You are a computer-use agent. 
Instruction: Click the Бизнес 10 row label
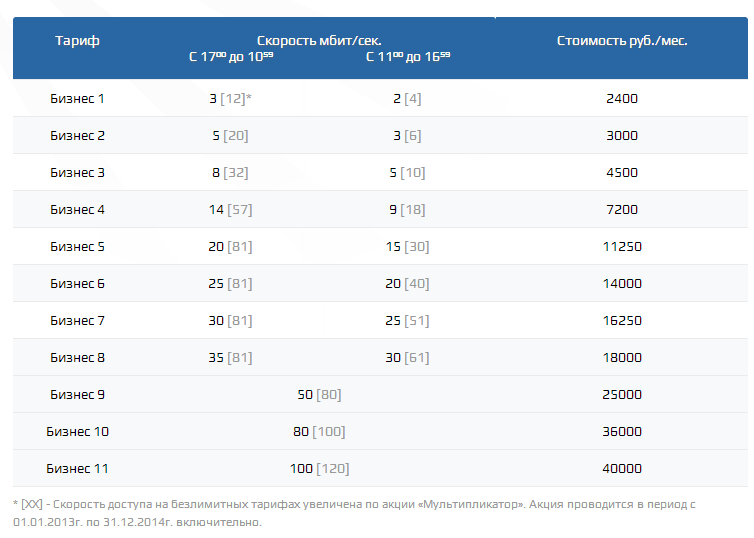point(77,431)
